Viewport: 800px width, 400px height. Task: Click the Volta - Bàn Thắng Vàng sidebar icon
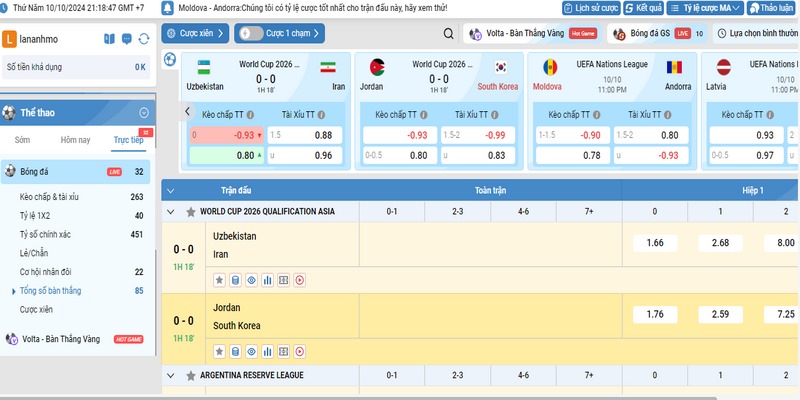click(11, 339)
